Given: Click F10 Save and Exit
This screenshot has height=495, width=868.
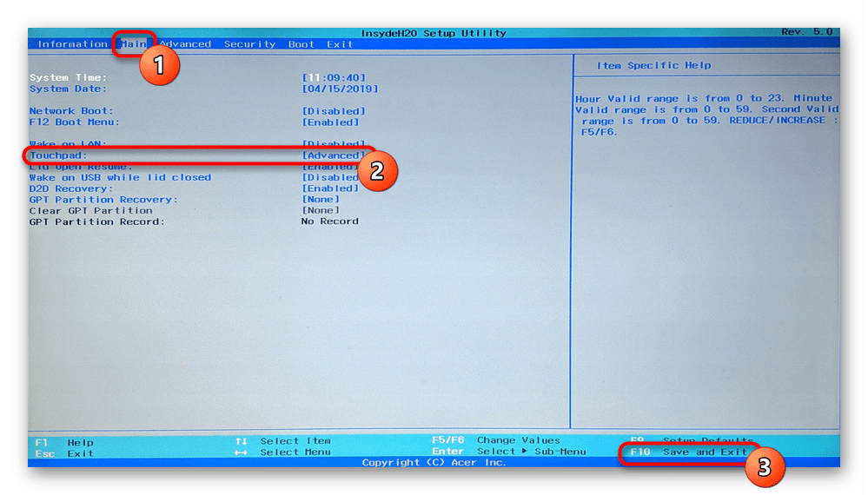Looking at the screenshot, I should [x=688, y=452].
